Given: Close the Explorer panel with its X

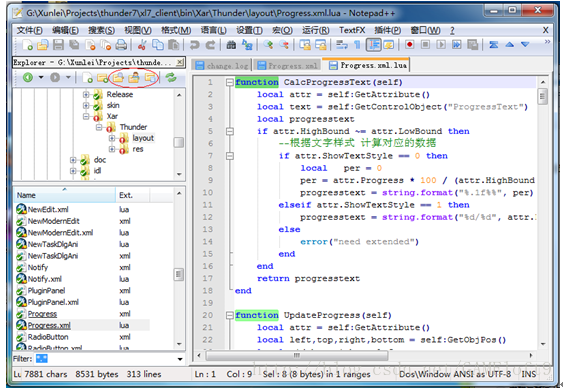Looking at the screenshot, I should (180, 62).
